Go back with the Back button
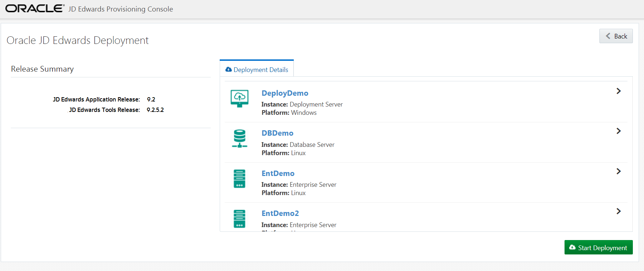Image resolution: width=644 pixels, height=271 pixels. click(616, 36)
